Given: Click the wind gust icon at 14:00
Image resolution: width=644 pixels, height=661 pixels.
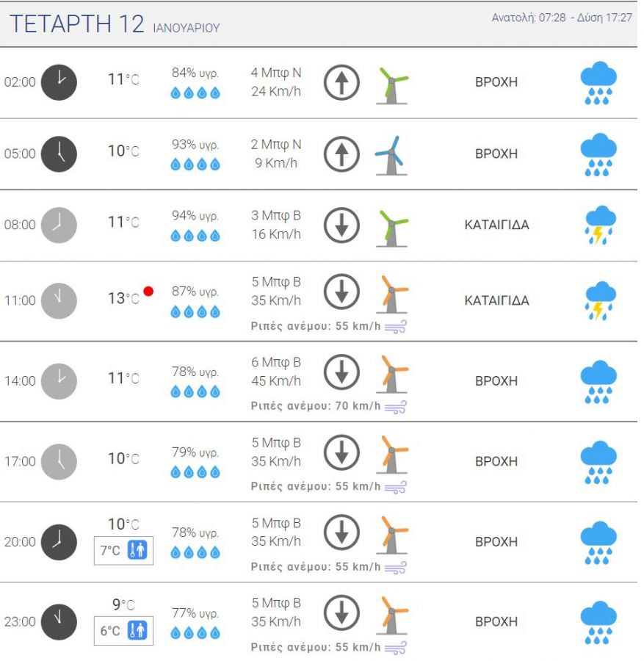Looking at the screenshot, I should click(396, 407).
